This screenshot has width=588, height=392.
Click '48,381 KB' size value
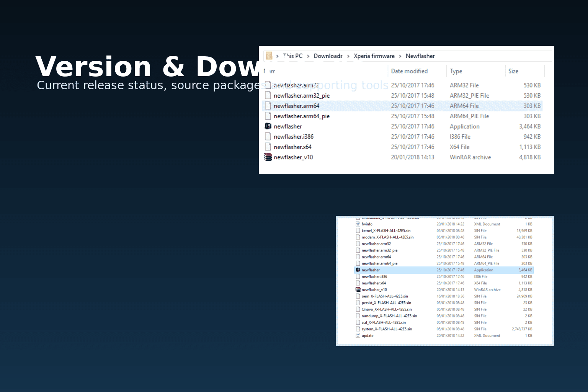coord(524,237)
